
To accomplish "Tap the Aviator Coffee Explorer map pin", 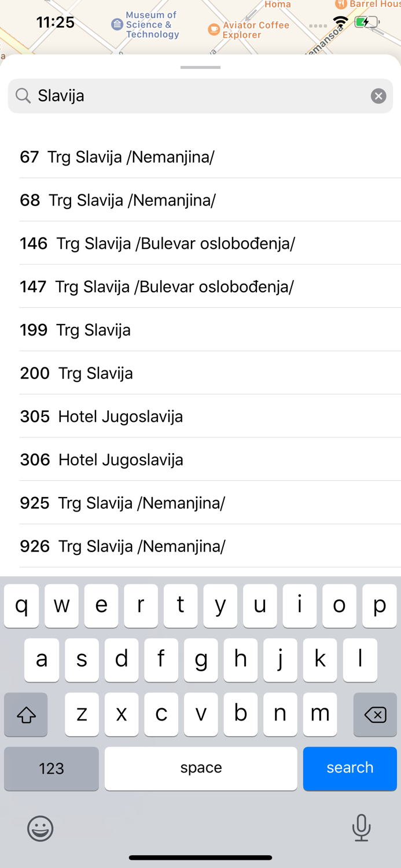I will [x=214, y=30].
